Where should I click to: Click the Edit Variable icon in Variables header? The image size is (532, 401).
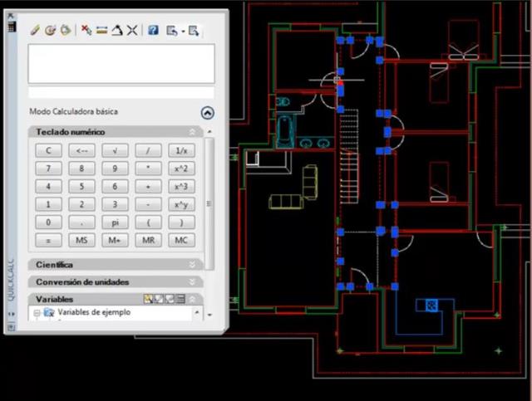point(159,299)
